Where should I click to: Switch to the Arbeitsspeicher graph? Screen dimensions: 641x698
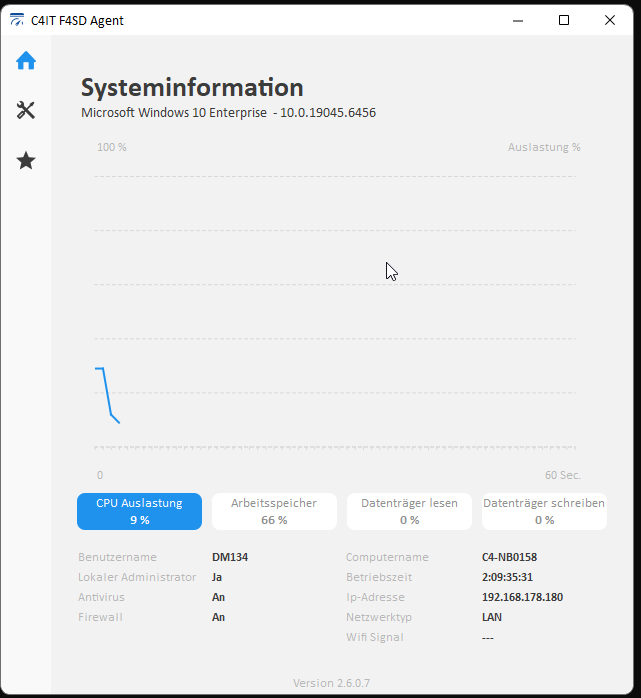pyautogui.click(x=274, y=511)
